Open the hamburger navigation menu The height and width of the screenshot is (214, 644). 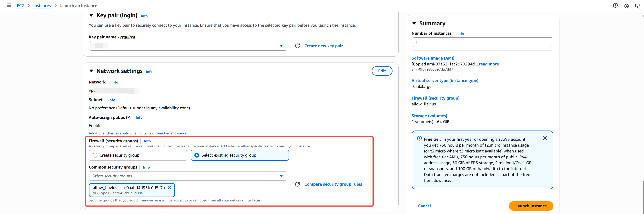coord(9,5)
